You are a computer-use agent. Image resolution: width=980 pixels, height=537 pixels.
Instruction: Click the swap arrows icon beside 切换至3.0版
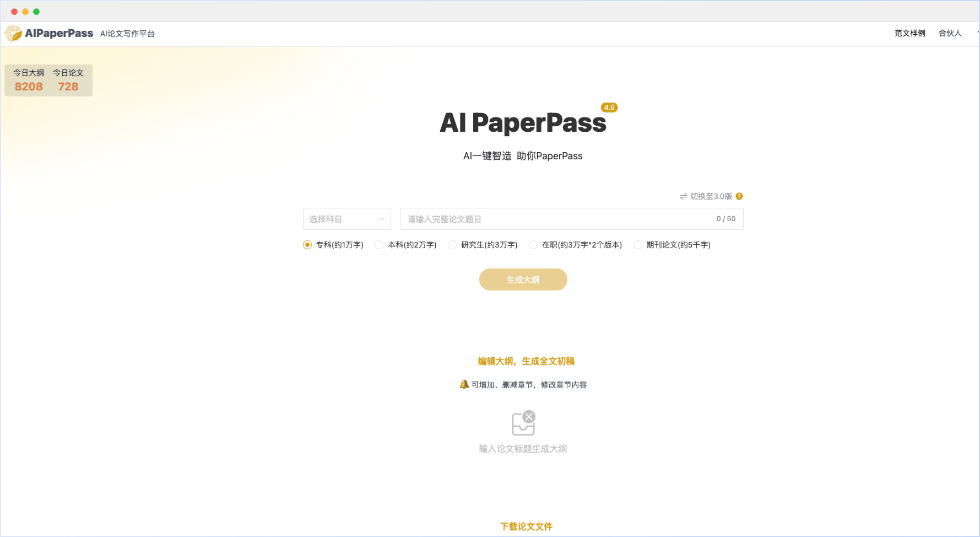[683, 196]
